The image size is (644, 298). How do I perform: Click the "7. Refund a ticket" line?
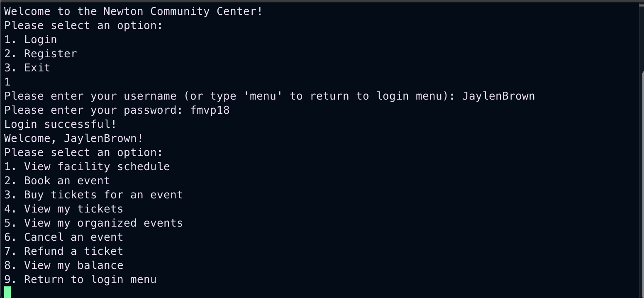coord(64,252)
